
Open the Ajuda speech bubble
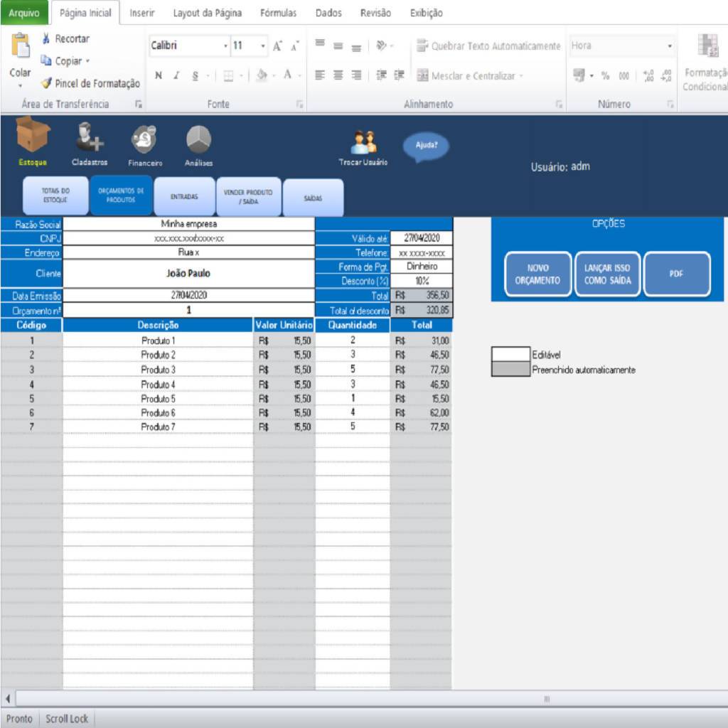[x=427, y=146]
